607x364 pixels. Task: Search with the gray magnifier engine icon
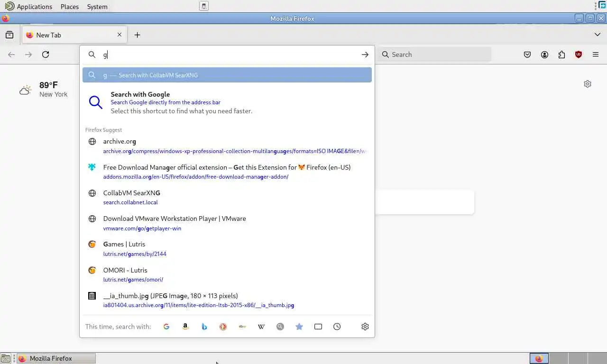tap(280, 327)
